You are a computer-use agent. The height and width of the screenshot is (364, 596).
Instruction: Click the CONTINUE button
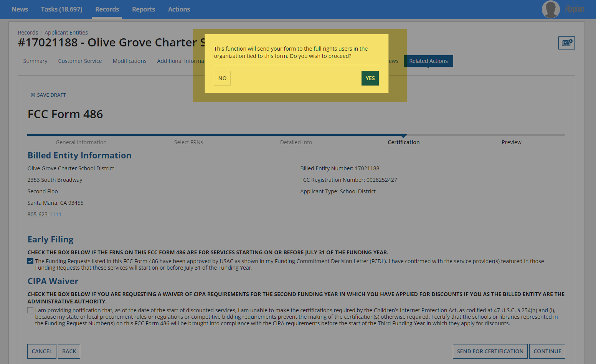[x=547, y=351]
